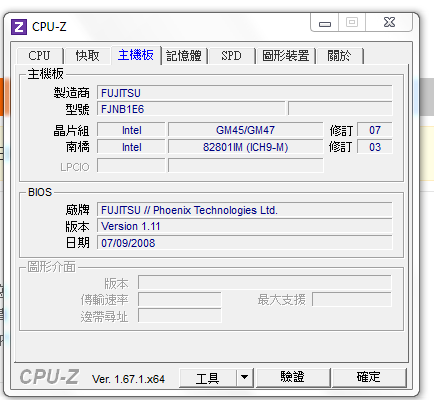This screenshot has width=434, height=400.
Task: Click the 工具 tools button
Action: 208,378
